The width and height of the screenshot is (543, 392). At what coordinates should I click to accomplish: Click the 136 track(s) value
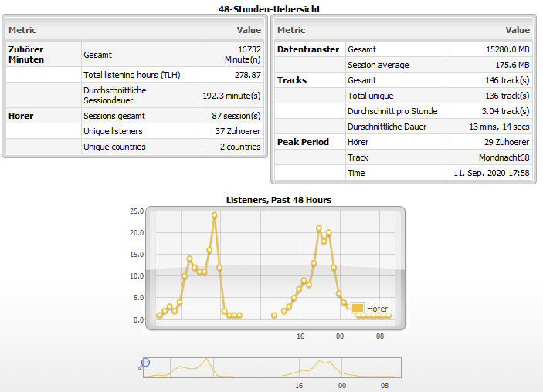(x=507, y=96)
